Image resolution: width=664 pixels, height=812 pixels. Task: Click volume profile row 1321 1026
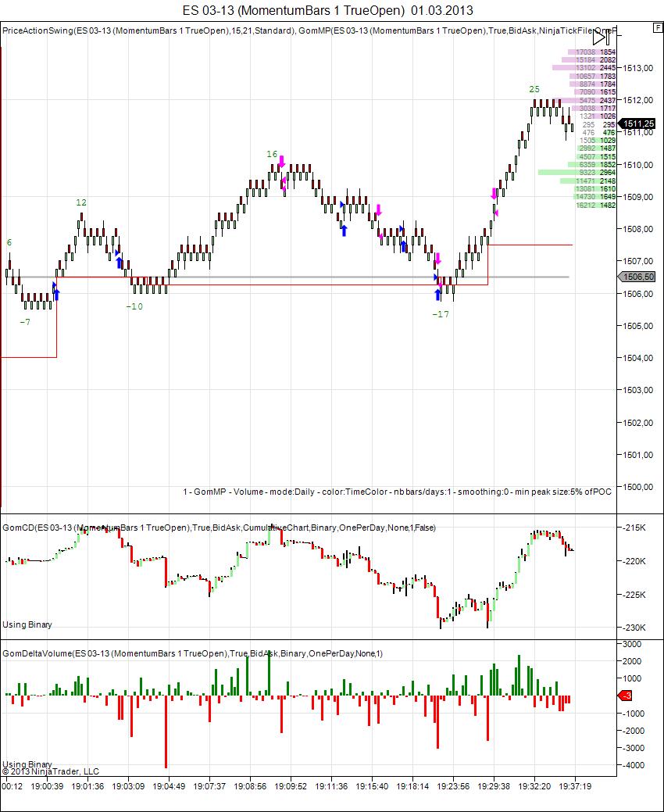[x=598, y=116]
